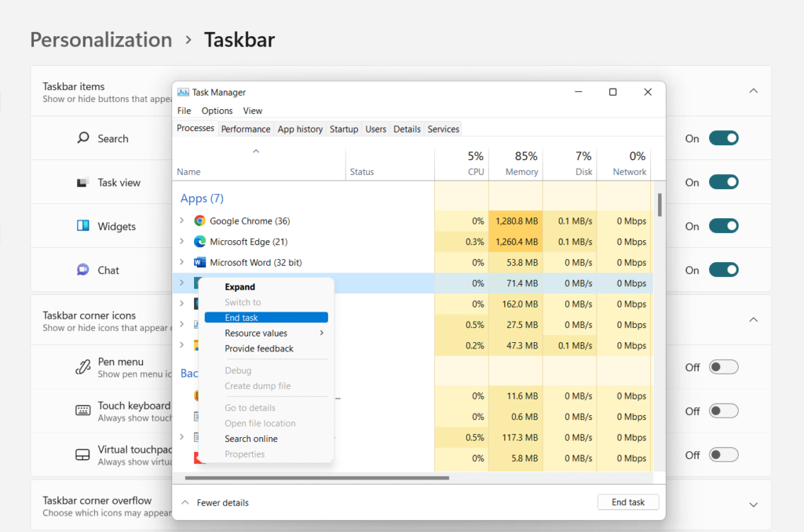Expand the Microsoft Edge process group

(181, 241)
